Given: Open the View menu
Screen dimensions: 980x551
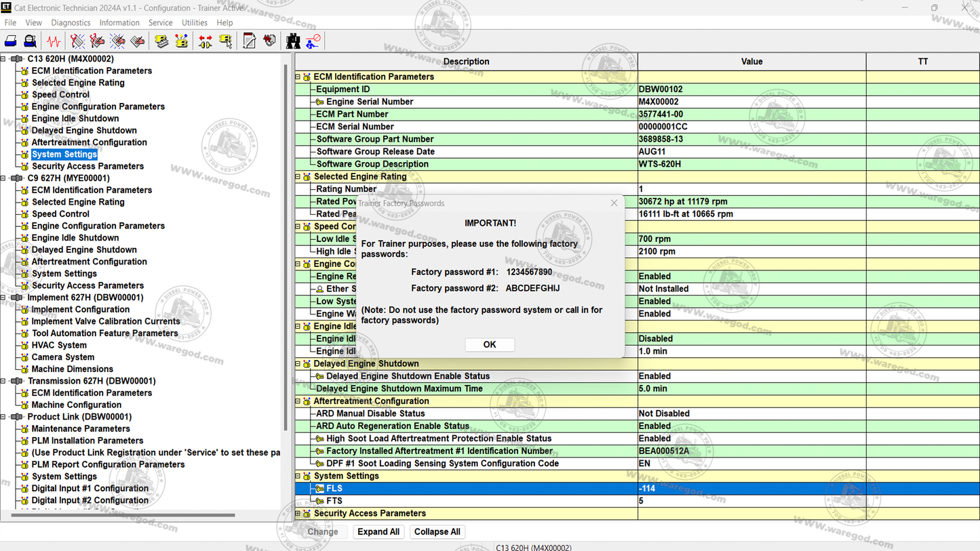Looking at the screenshot, I should click(33, 23).
